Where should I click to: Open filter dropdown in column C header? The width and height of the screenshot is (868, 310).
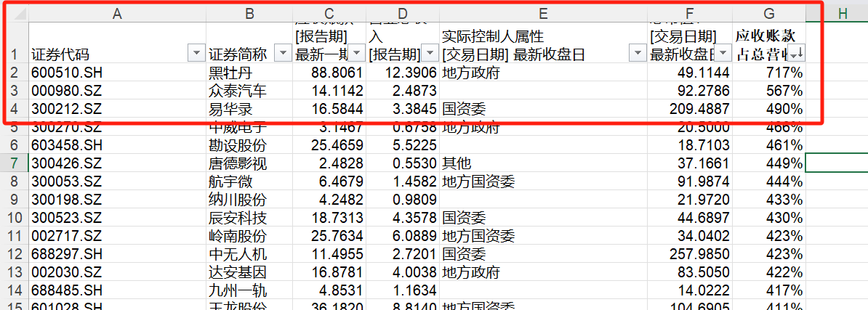356,54
